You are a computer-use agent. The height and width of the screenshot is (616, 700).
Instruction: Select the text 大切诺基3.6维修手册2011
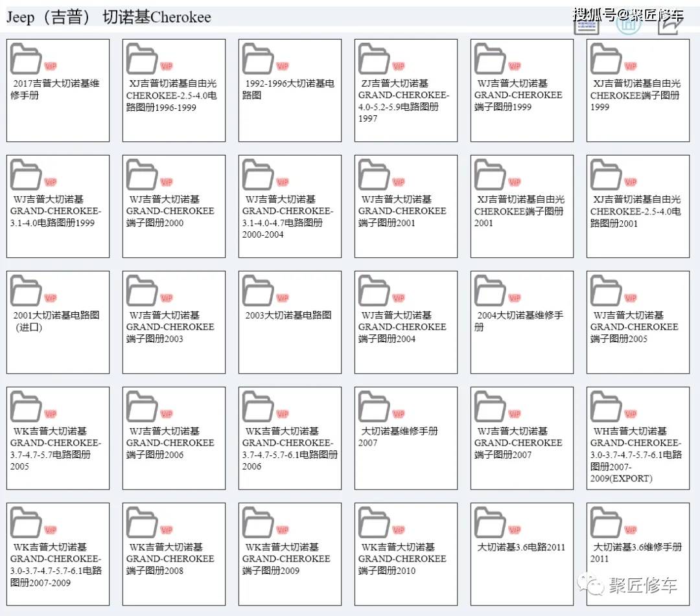pos(636,553)
